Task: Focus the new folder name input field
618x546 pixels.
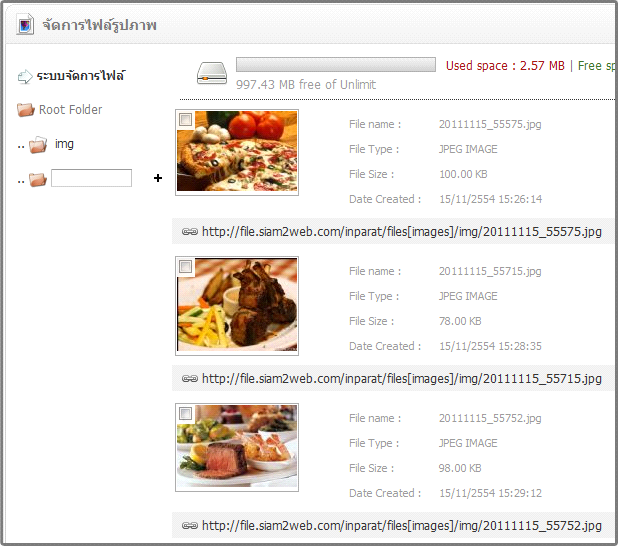Action: point(91,178)
